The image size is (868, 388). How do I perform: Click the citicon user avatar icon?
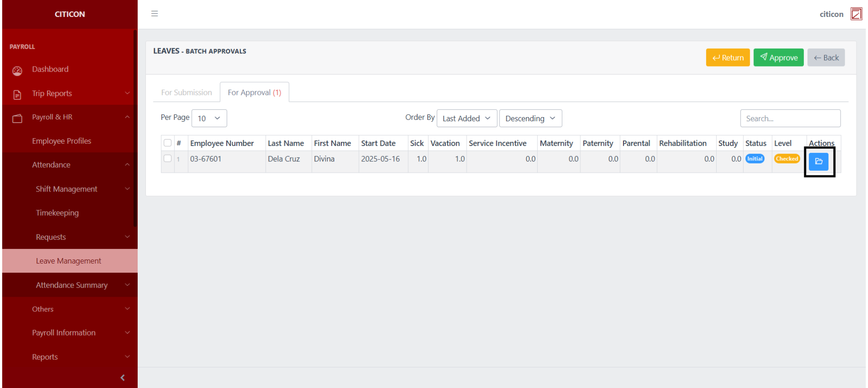856,14
